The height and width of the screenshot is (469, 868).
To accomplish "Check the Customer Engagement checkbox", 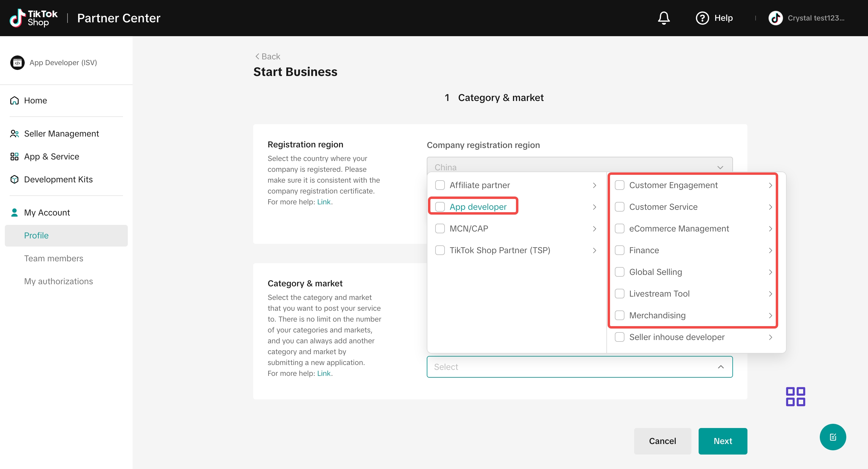I will (x=619, y=185).
